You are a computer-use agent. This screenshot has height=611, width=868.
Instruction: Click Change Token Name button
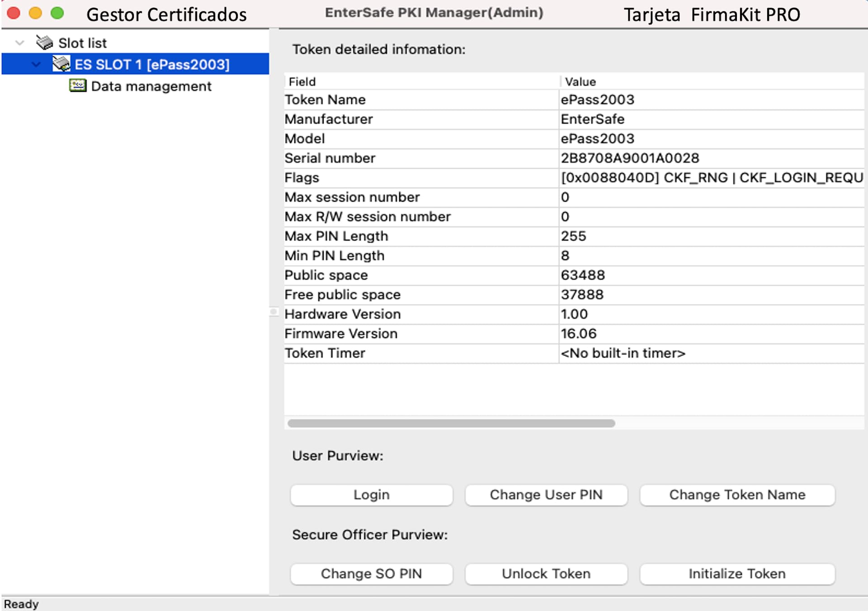click(x=737, y=495)
